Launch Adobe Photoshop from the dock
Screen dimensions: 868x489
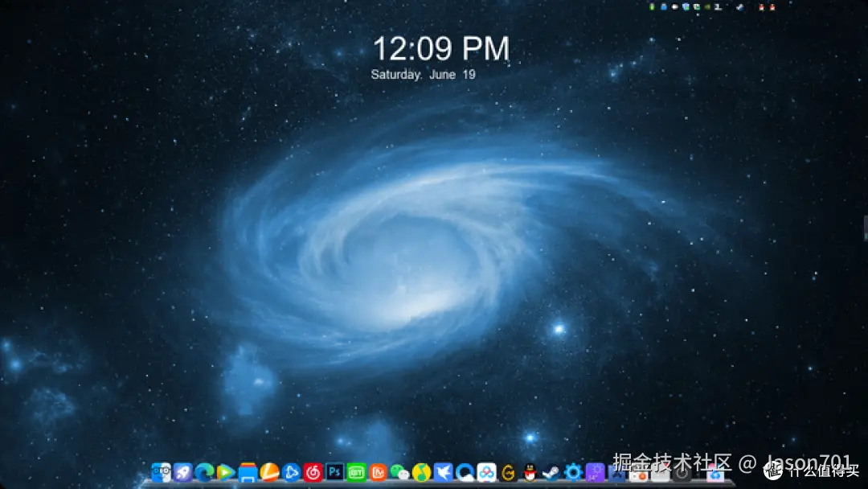coord(334,472)
